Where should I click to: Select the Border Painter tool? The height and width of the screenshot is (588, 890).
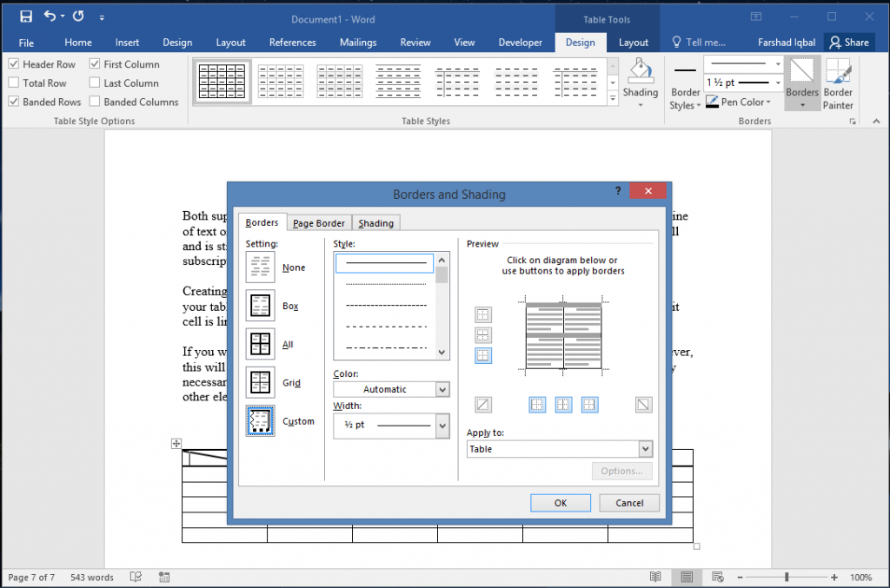pyautogui.click(x=837, y=83)
